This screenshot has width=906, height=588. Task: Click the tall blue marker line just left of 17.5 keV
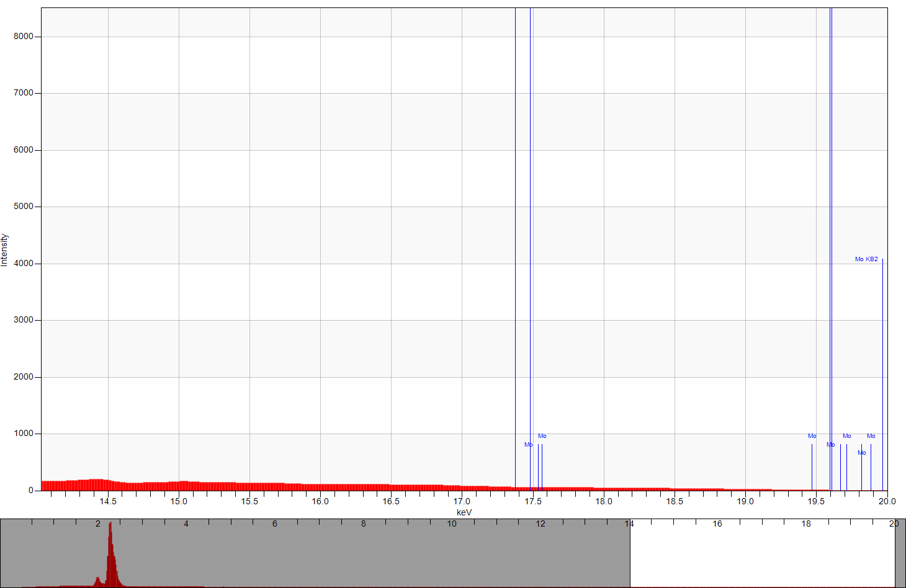[531, 248]
